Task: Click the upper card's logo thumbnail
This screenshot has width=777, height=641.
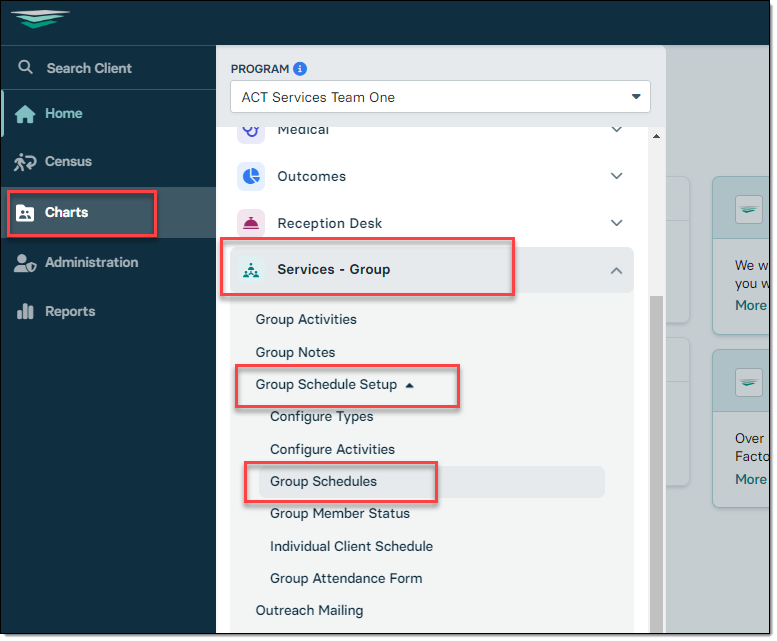Action: tap(749, 210)
